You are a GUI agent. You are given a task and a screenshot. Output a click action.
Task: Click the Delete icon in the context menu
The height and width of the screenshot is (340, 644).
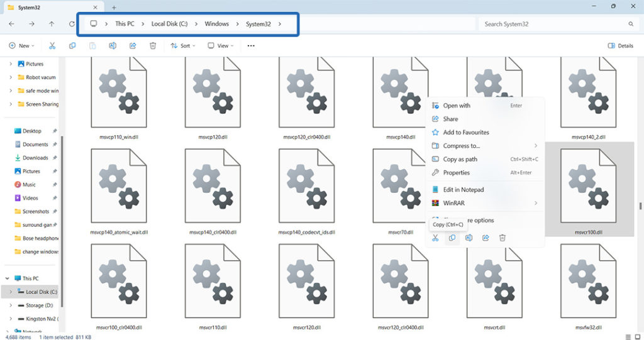click(502, 238)
